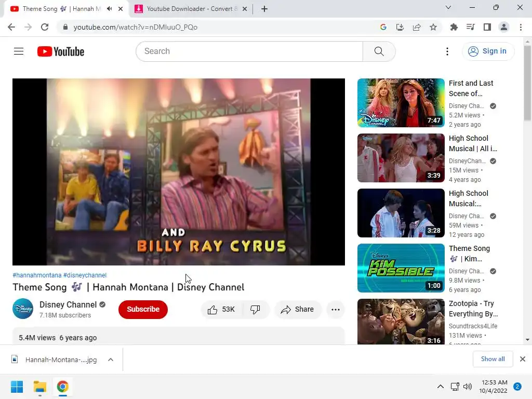This screenshot has height=399, width=532.
Task: Open Disney Channel name link
Action: pyautogui.click(x=68, y=304)
